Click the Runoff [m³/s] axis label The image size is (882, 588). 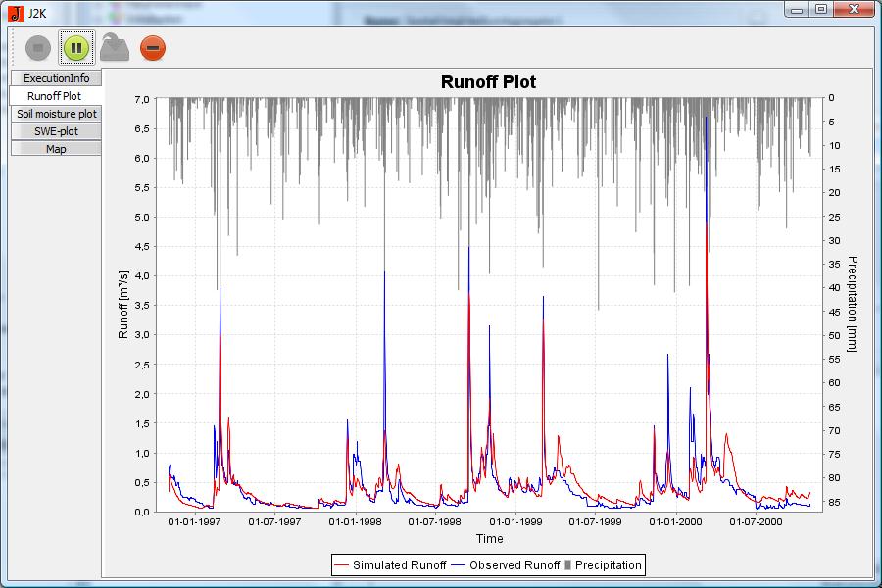click(123, 304)
